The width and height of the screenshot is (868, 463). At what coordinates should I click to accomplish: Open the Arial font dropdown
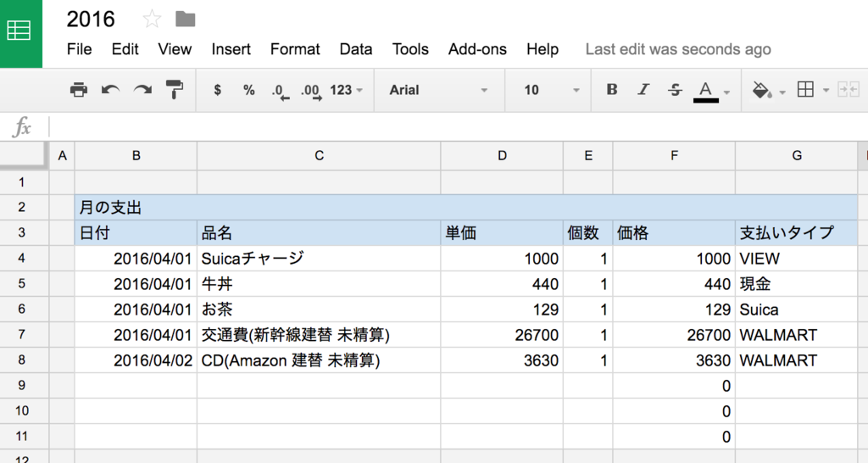(438, 90)
